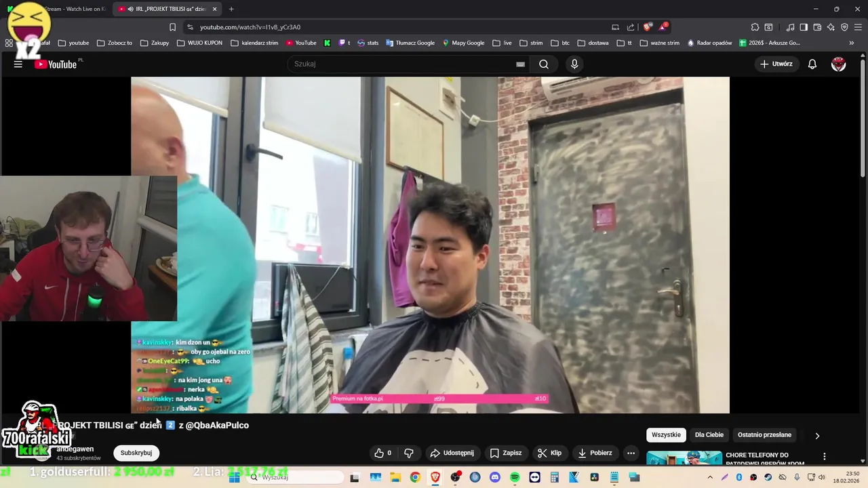
Task: Open YouTube notifications bell
Action: [812, 64]
